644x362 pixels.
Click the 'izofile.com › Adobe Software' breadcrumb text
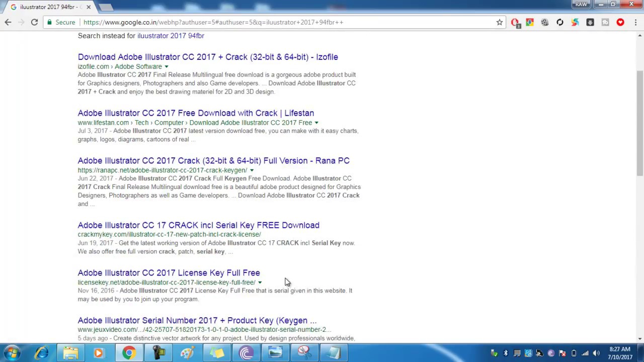pyautogui.click(x=120, y=66)
